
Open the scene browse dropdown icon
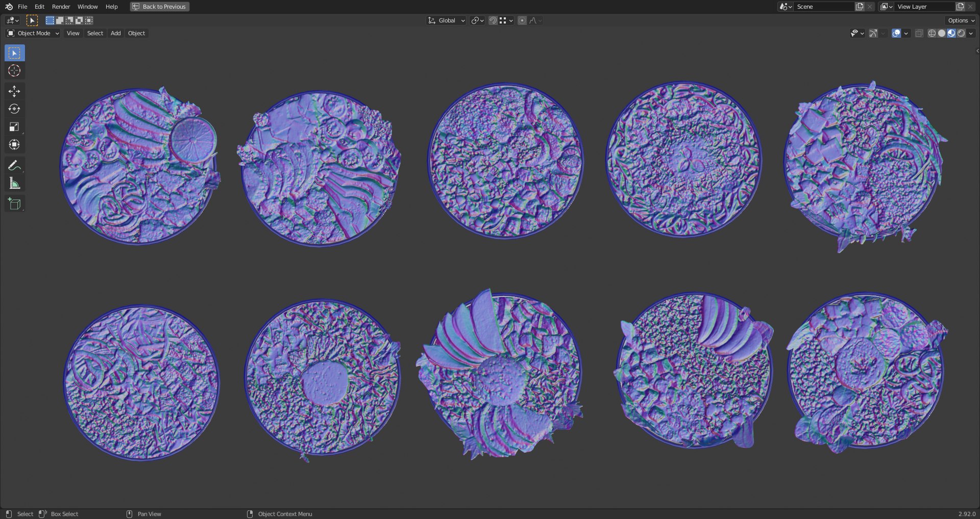(786, 7)
